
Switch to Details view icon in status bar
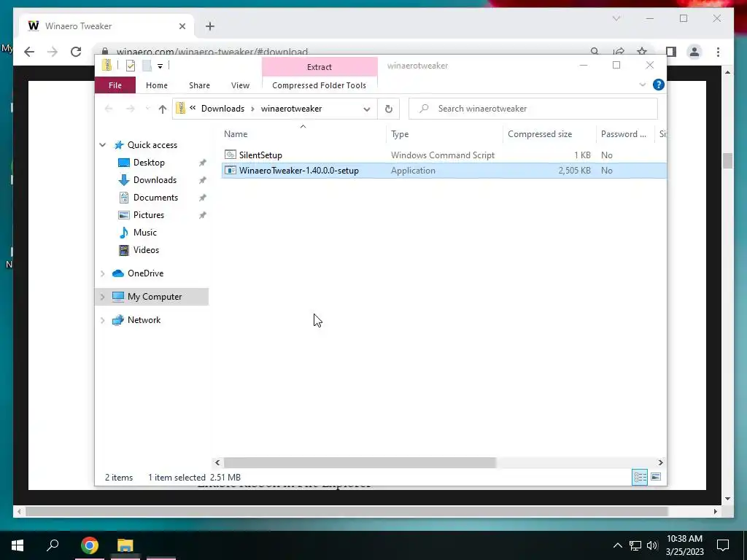[x=640, y=477]
